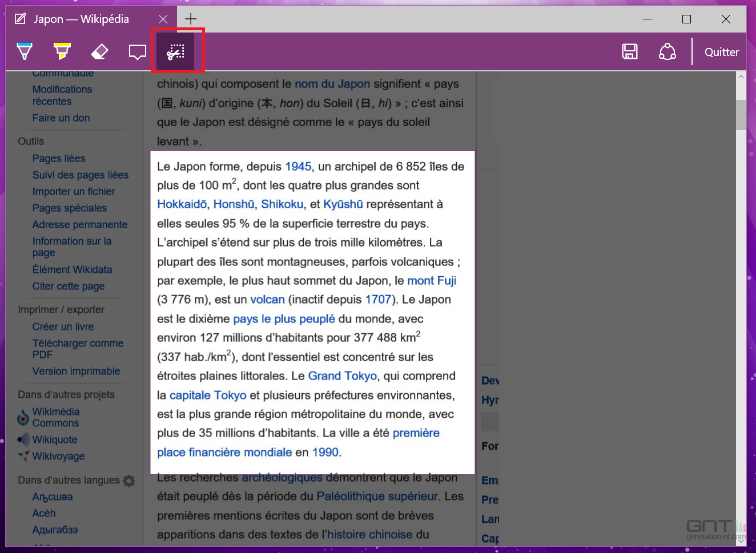Select the ballpoint pen annotation tool
Image resolution: width=756 pixels, height=553 pixels.
pyautogui.click(x=25, y=51)
